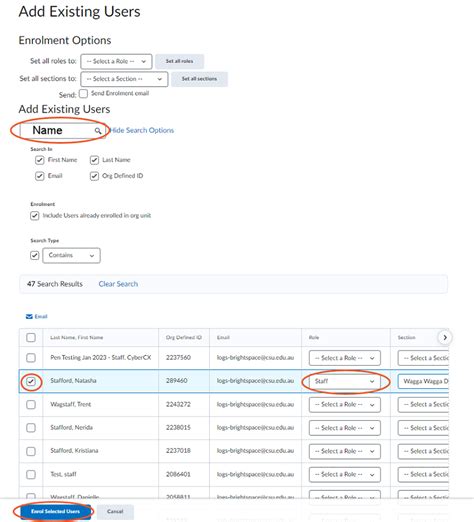Open role dropdown for Stafford, Nerida

click(345, 428)
